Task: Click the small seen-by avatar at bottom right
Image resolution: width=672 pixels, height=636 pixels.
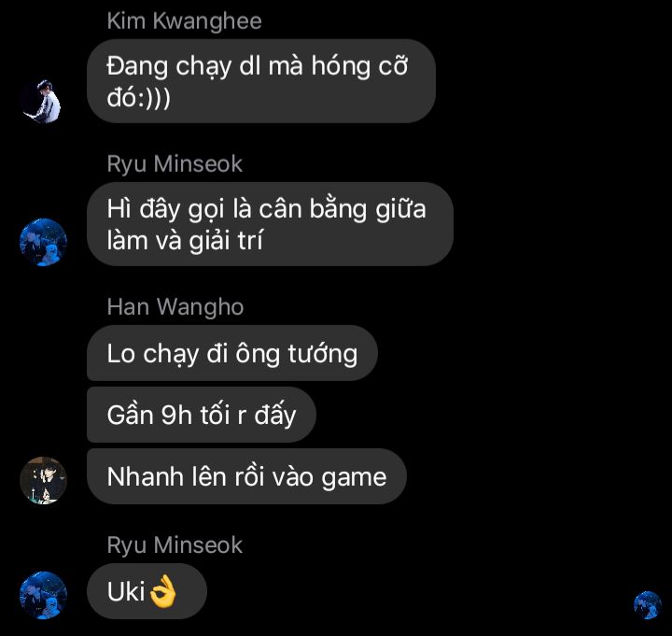Action: coord(647,605)
